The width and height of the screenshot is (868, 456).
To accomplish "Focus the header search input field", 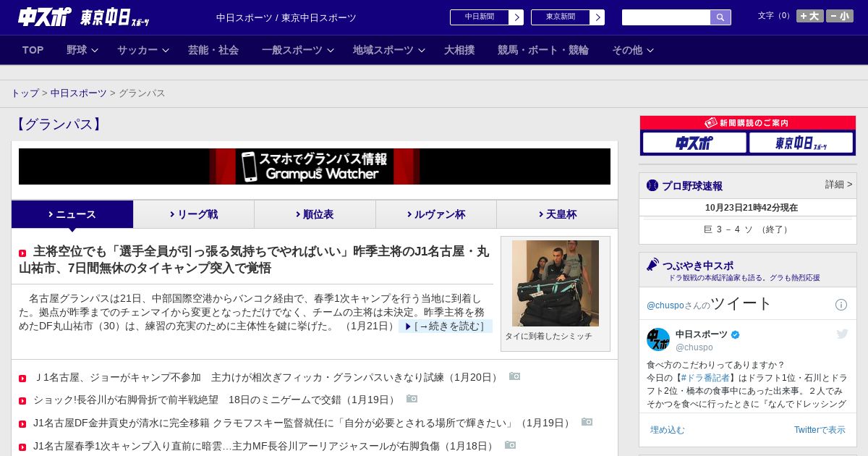I will coord(666,17).
